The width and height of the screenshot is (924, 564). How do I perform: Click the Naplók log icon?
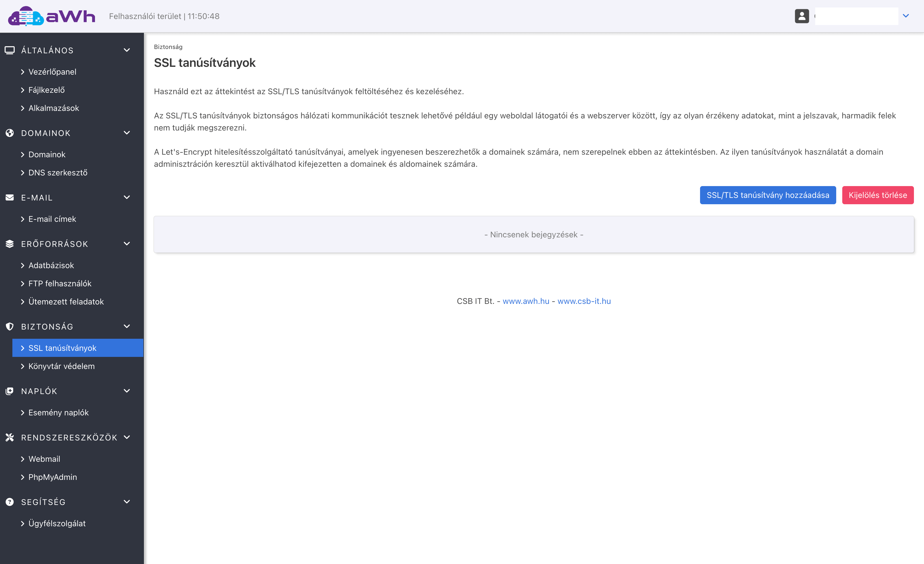[10, 391]
